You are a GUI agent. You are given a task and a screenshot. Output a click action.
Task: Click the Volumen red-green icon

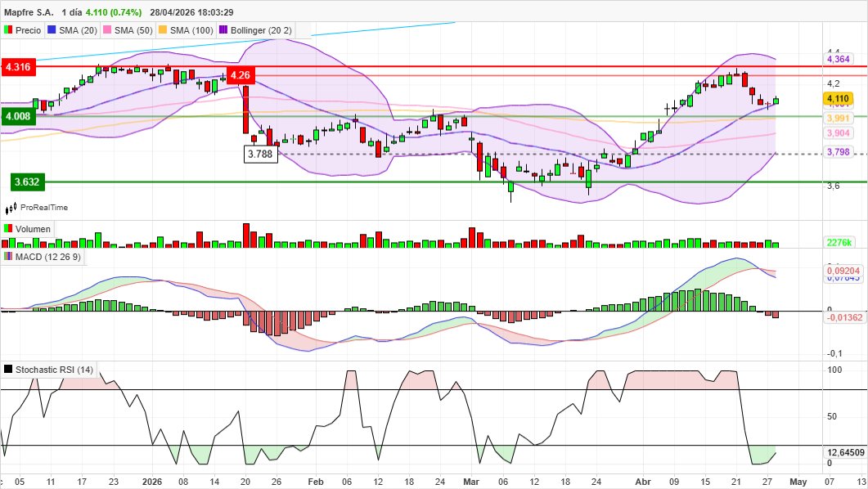point(7,228)
